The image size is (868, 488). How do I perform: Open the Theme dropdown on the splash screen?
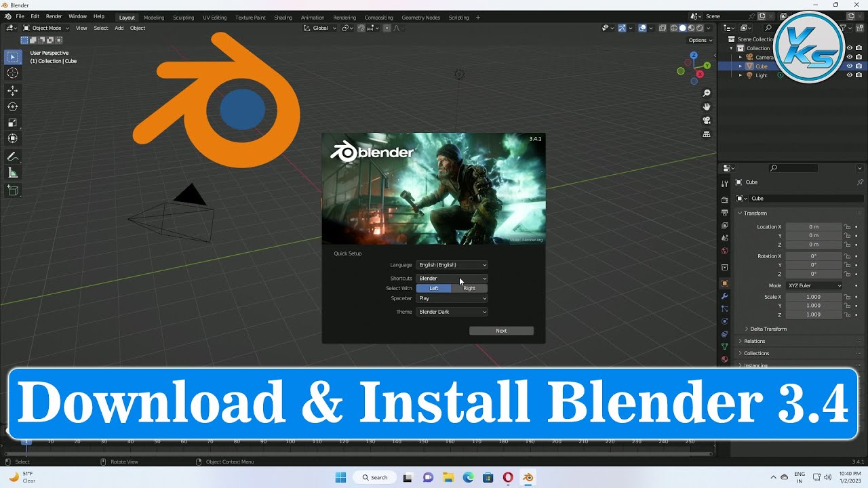(x=452, y=311)
